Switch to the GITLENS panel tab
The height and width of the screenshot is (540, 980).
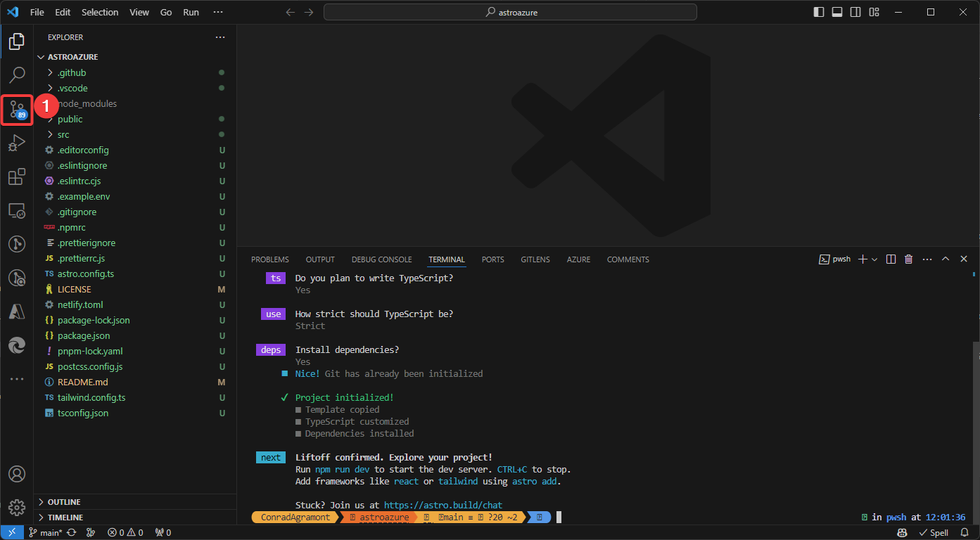(x=535, y=259)
